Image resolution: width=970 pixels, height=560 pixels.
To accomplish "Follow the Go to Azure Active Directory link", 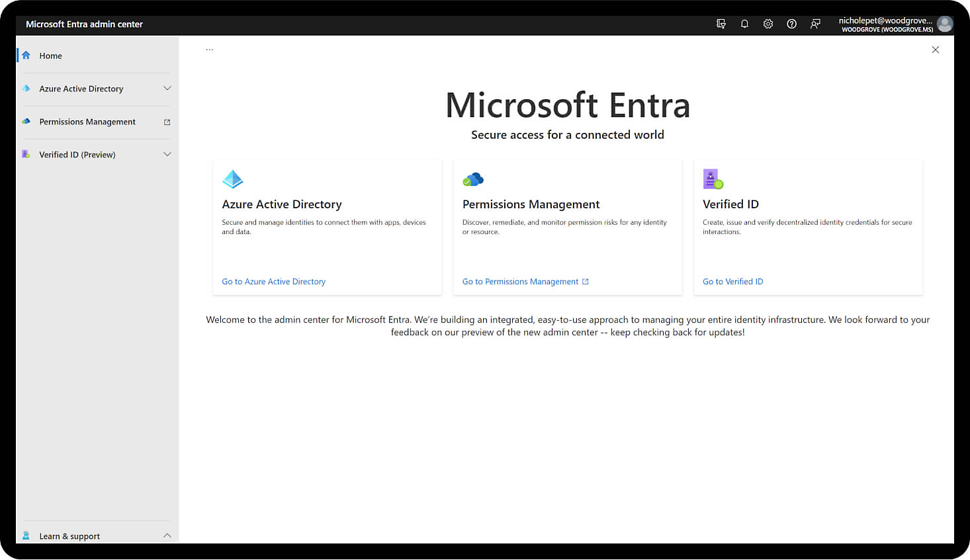I will tap(273, 282).
